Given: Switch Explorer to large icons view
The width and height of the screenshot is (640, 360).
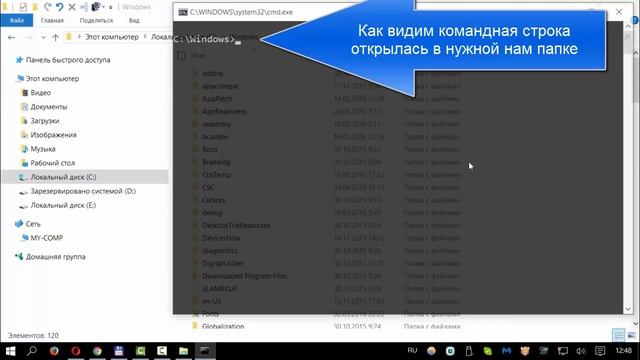Looking at the screenshot, I should coord(631,336).
